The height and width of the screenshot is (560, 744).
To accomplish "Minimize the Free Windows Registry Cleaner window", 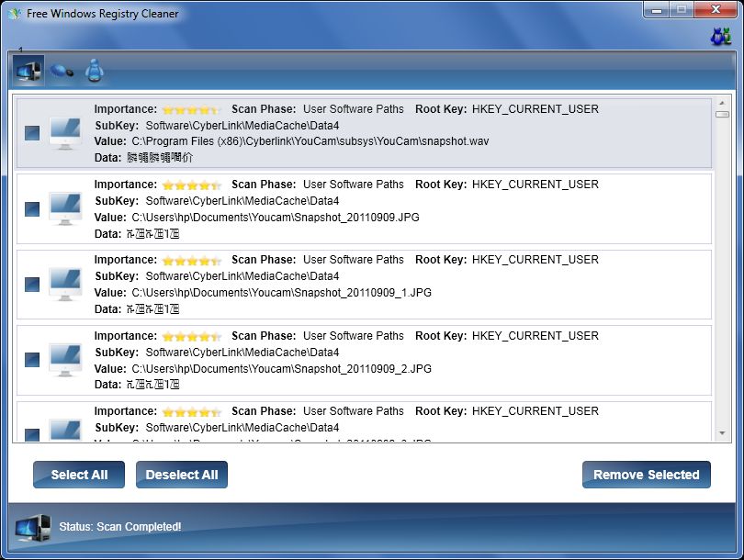I will (657, 10).
